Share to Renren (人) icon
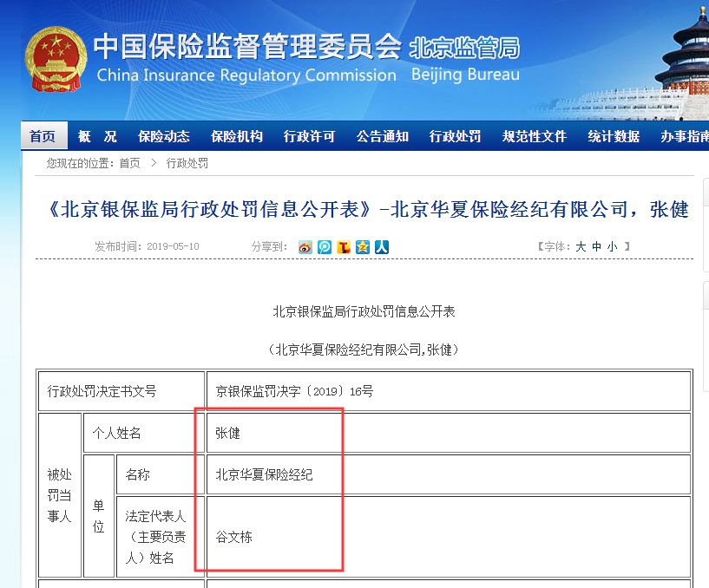The width and height of the screenshot is (709, 588). pyautogui.click(x=382, y=247)
